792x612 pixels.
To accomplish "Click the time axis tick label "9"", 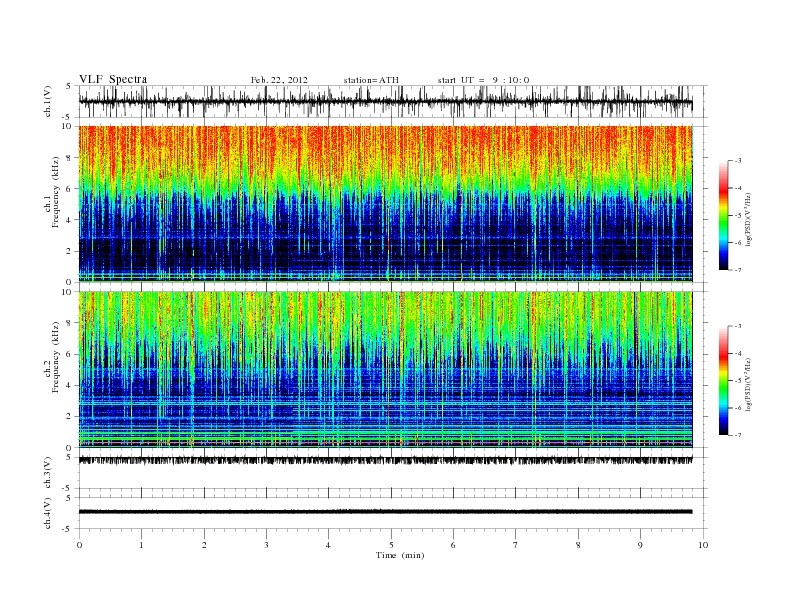I will [640, 545].
